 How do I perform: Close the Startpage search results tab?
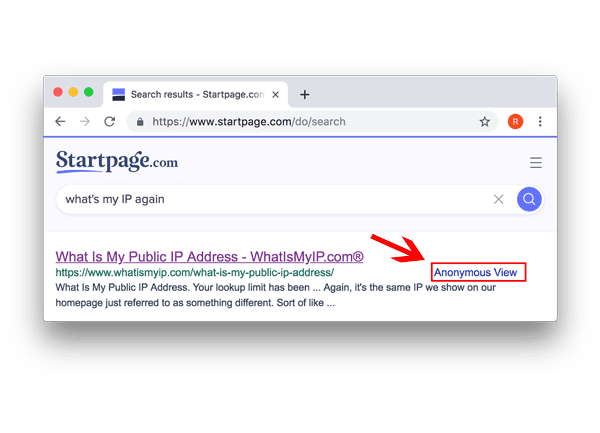[276, 94]
